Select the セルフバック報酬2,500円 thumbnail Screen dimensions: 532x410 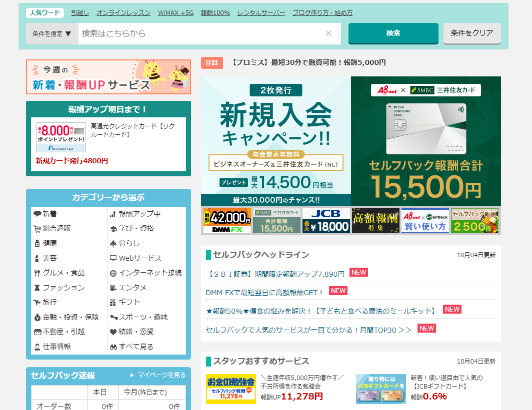474,221
